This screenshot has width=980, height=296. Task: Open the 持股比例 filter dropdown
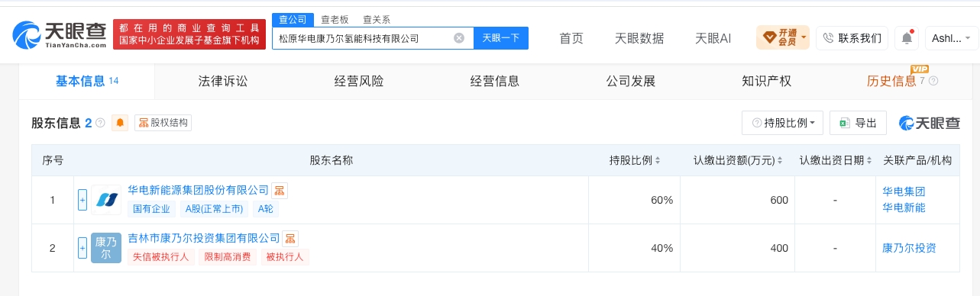click(783, 123)
